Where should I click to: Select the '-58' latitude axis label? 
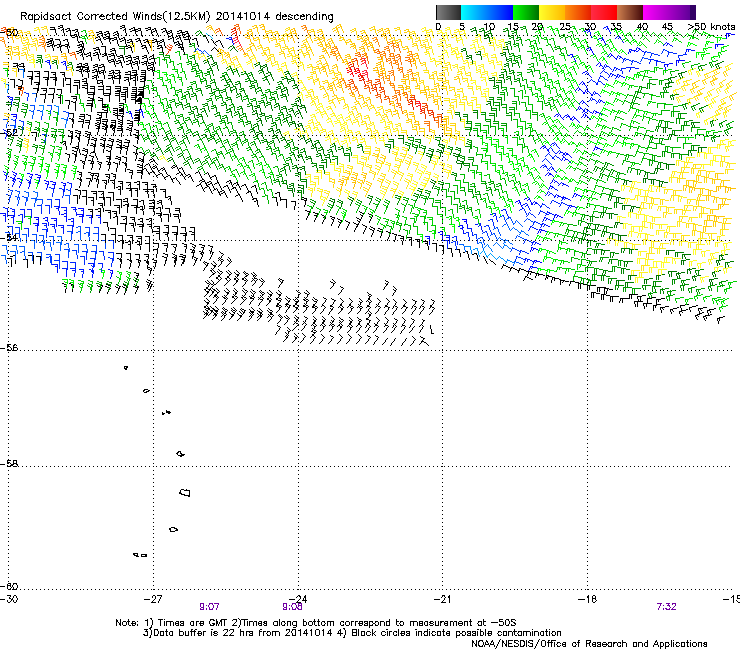pyautogui.click(x=9, y=464)
